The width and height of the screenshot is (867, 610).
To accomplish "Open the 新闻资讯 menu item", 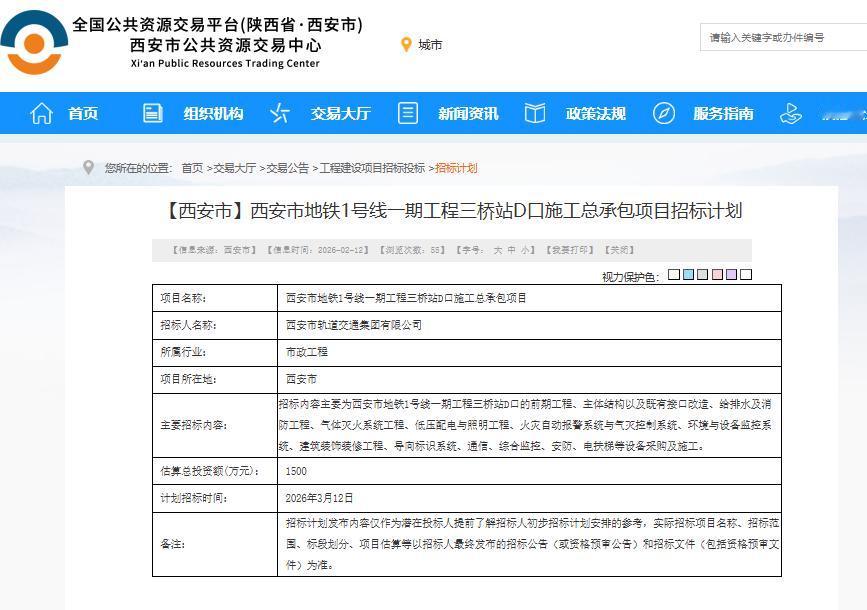I will 468,113.
